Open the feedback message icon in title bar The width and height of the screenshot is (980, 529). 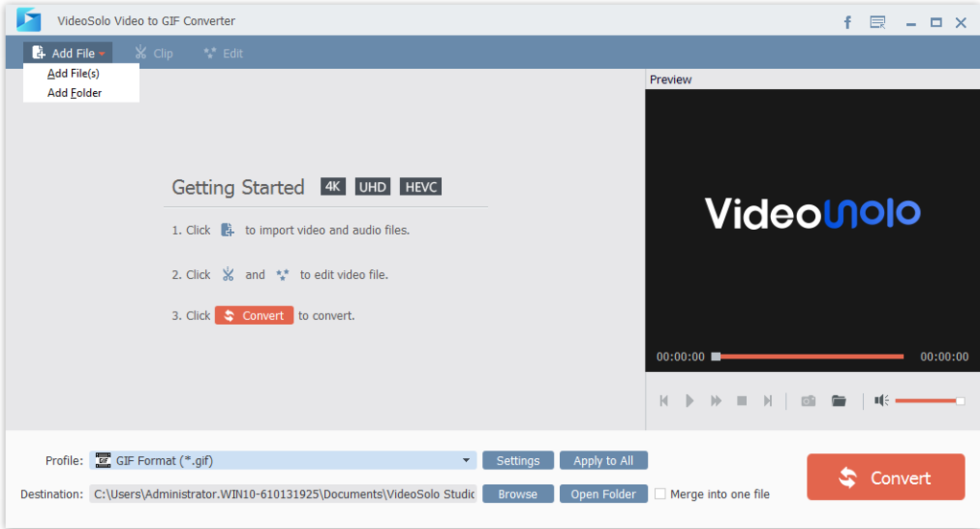(877, 22)
